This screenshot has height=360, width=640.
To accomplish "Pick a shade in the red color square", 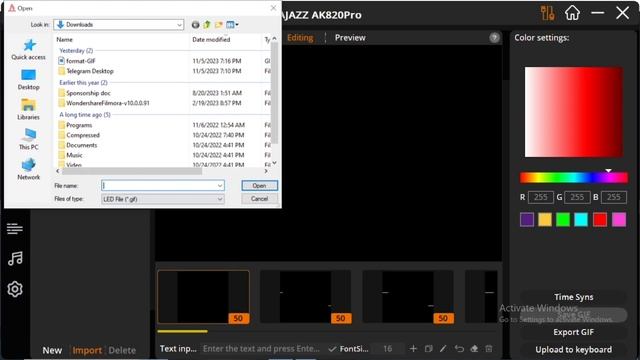I will (x=574, y=112).
